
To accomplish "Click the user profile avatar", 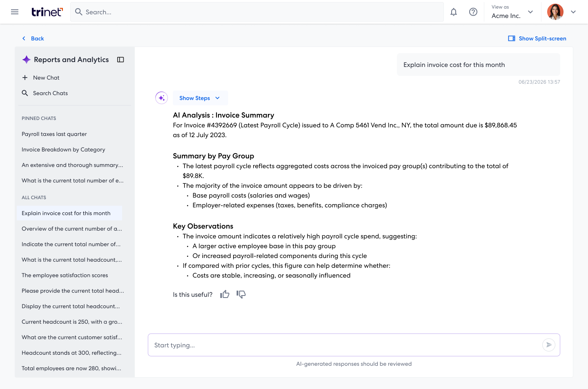I will 555,12.
